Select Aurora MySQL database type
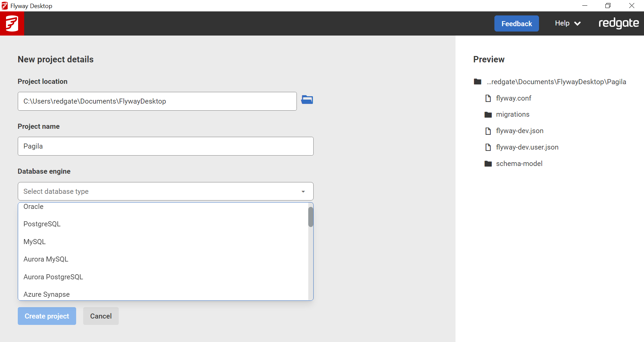The height and width of the screenshot is (342, 644). pos(46,259)
